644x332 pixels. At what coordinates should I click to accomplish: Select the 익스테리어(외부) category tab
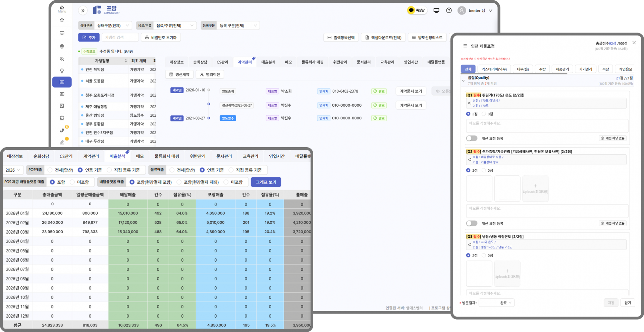point(494,69)
